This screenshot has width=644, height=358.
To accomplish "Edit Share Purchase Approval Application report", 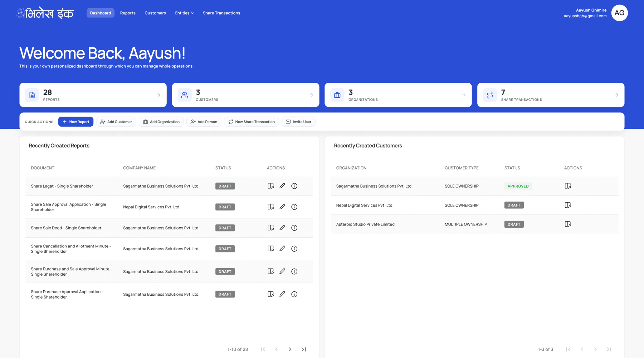I will click(282, 294).
